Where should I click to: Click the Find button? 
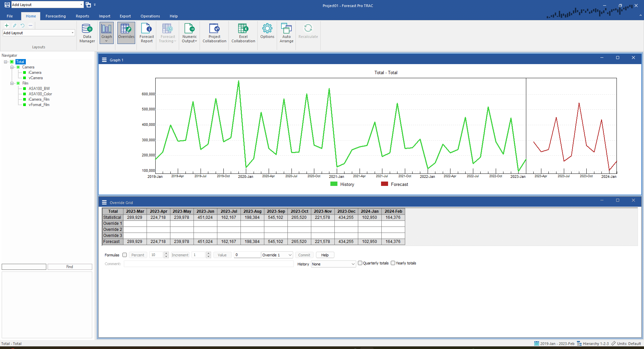[70, 267]
